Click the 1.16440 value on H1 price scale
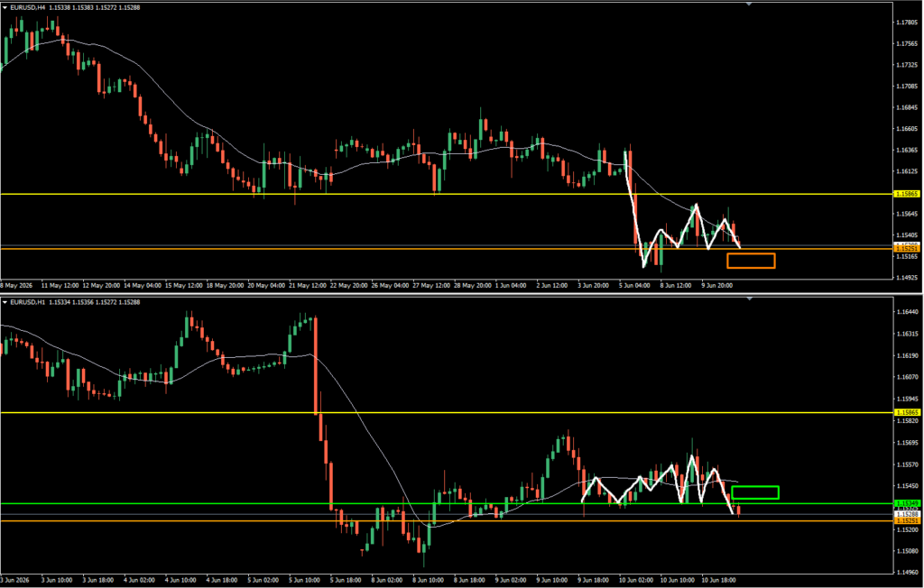 [906, 312]
